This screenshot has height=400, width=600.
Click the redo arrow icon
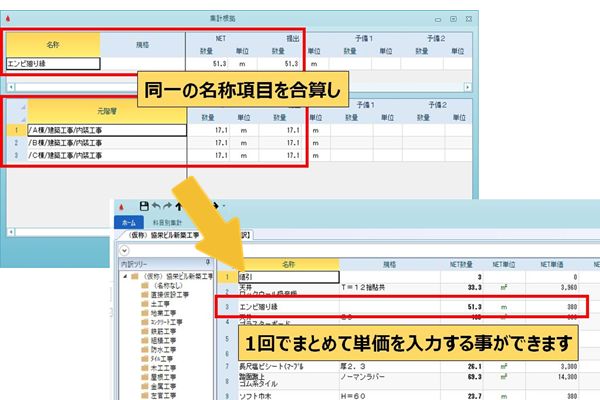[167, 206]
